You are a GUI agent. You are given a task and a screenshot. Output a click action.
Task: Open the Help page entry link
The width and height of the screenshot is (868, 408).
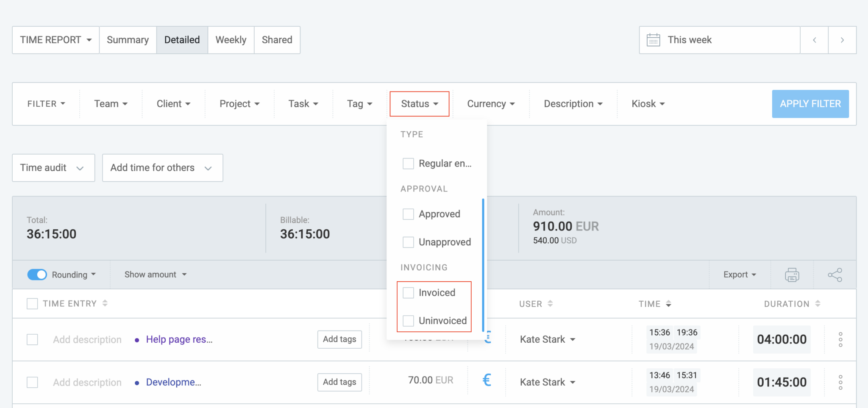coord(179,339)
